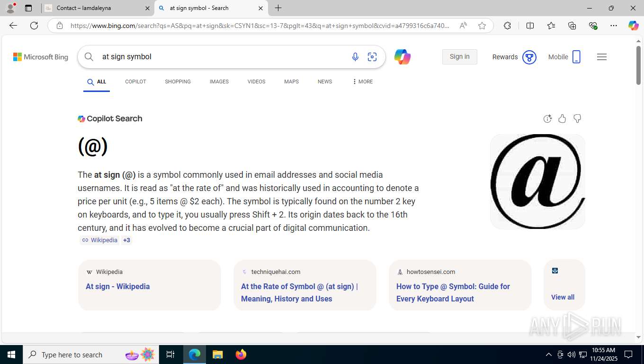Open Mobile phone icon link
This screenshot has width=644, height=364.
click(576, 57)
